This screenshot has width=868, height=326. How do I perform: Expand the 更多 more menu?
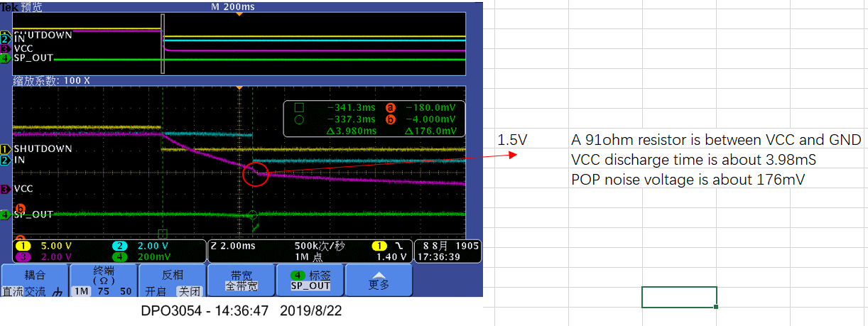379,280
